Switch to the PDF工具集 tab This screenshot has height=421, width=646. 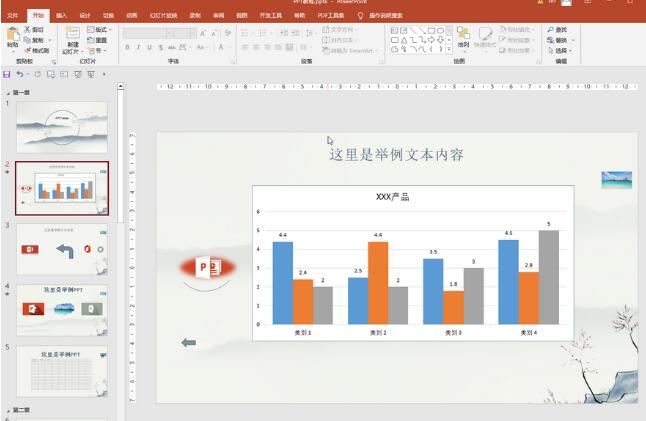[x=331, y=15]
